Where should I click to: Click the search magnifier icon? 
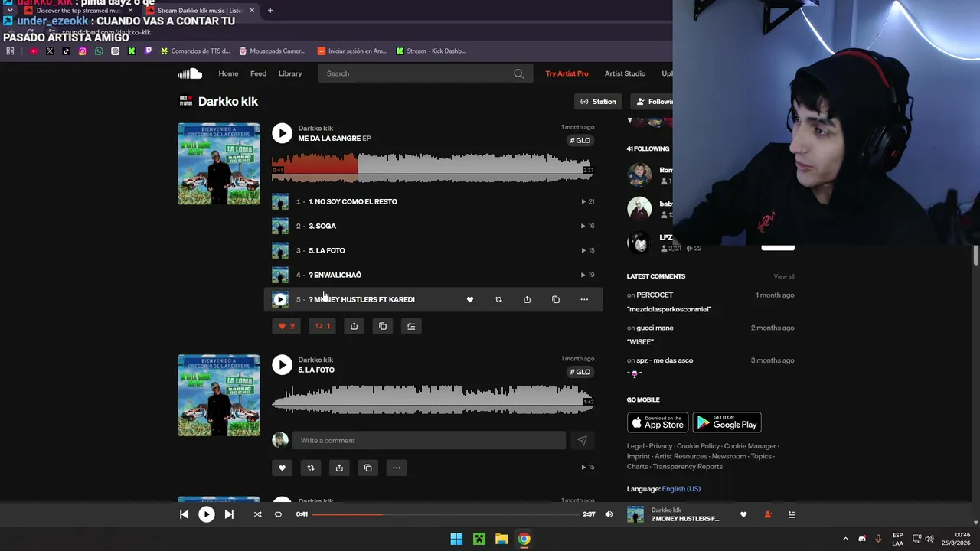(x=519, y=73)
